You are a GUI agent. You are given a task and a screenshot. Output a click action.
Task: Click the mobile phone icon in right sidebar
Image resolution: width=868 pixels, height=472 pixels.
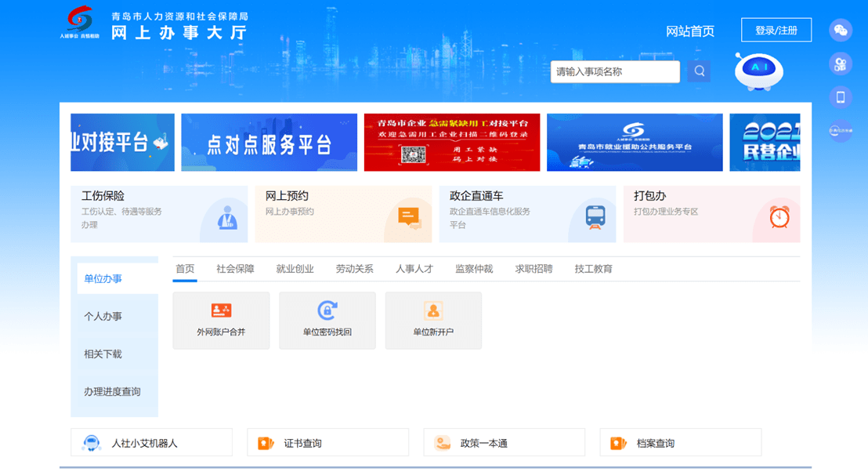click(841, 96)
